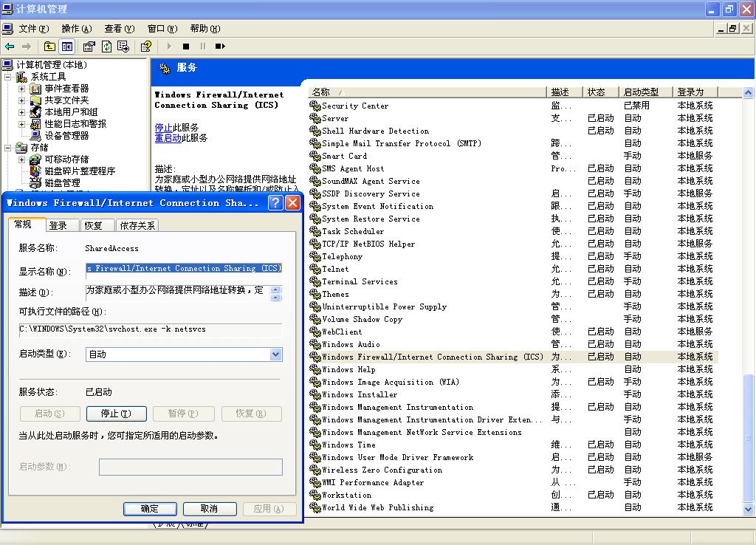Click the 显示名称 text field
Image resolution: width=756 pixels, height=545 pixels.
[183, 269]
